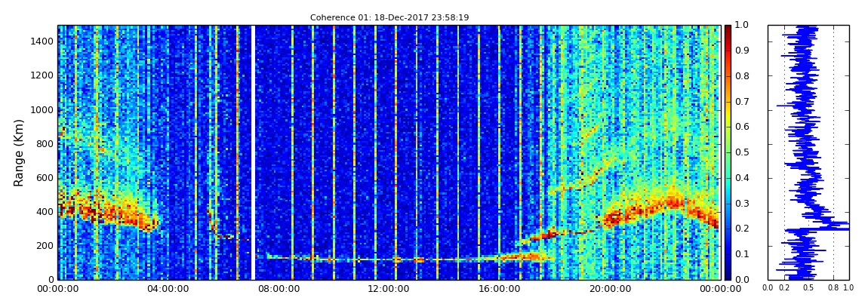Click the '0.3' color bar tick label

[x=740, y=203]
